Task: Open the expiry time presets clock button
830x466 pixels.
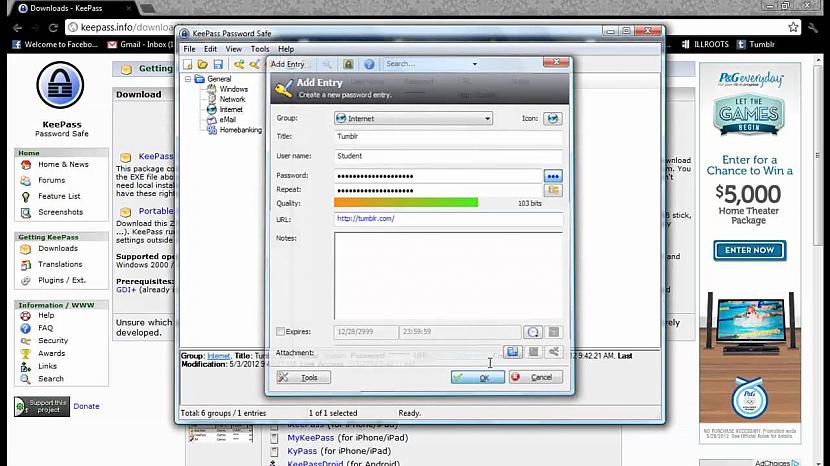Action: 533,332
